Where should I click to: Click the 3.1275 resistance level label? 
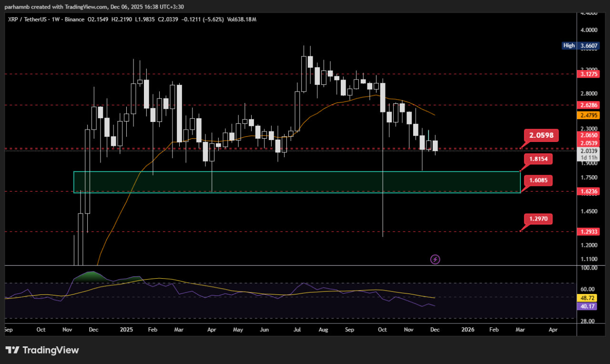coord(587,74)
